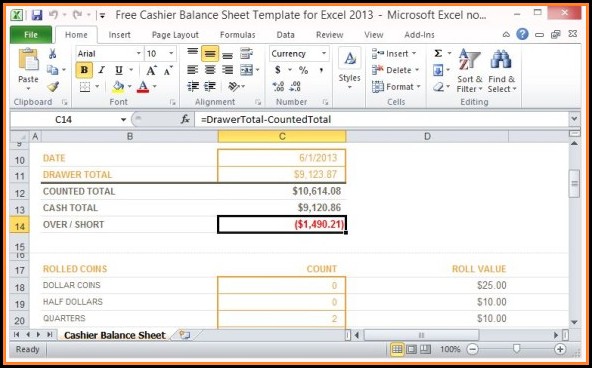Switch to Normal view in status bar
Image resolution: width=592 pixels, height=368 pixels.
tap(396, 349)
